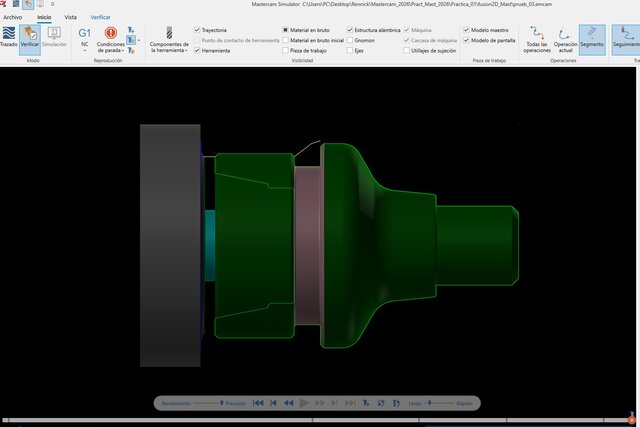The image size is (640, 427).
Task: Toggle loop playback icon in playback bar
Action: pos(381,403)
